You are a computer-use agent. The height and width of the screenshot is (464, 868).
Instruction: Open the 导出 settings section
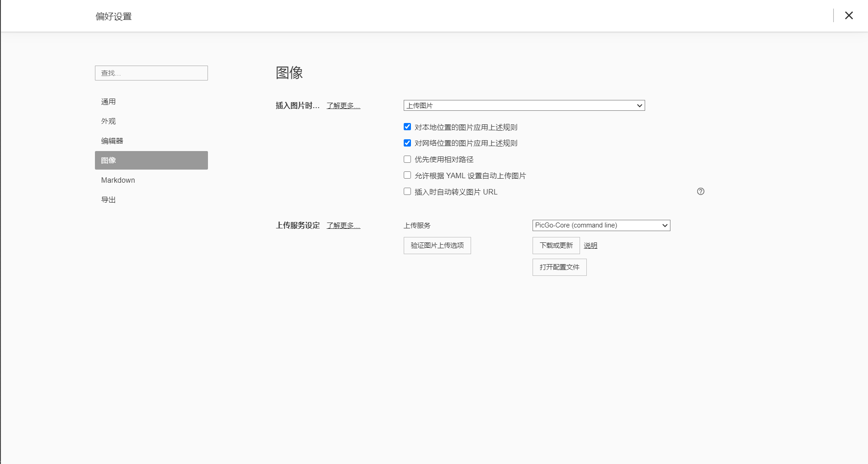pyautogui.click(x=151, y=199)
